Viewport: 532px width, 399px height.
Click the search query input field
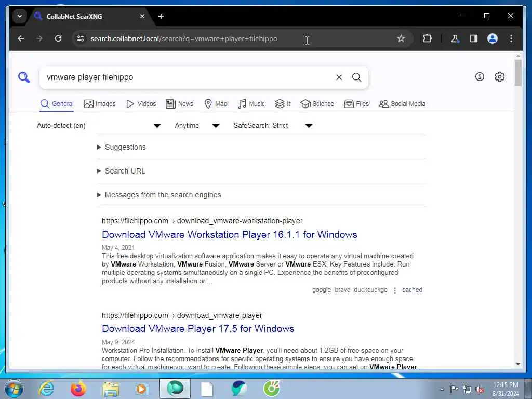189,77
